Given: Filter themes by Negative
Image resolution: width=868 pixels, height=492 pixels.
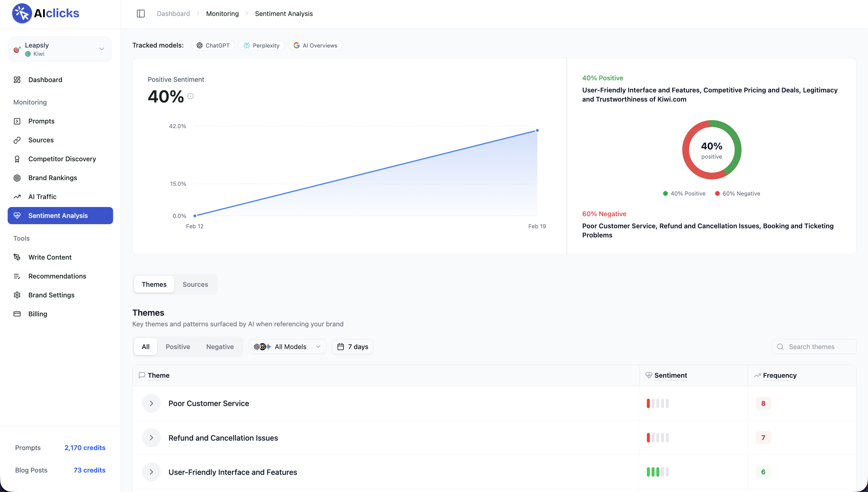Looking at the screenshot, I should [x=220, y=347].
